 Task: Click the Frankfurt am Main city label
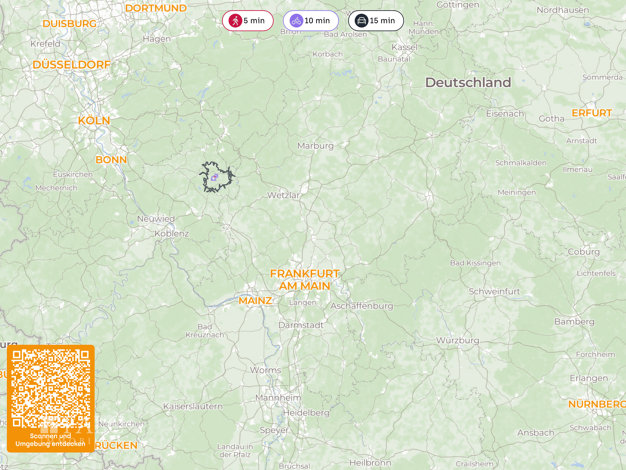(305, 280)
